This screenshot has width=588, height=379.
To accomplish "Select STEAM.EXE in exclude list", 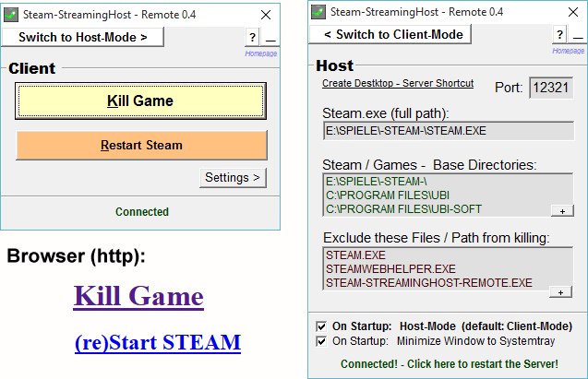I will pos(355,255).
